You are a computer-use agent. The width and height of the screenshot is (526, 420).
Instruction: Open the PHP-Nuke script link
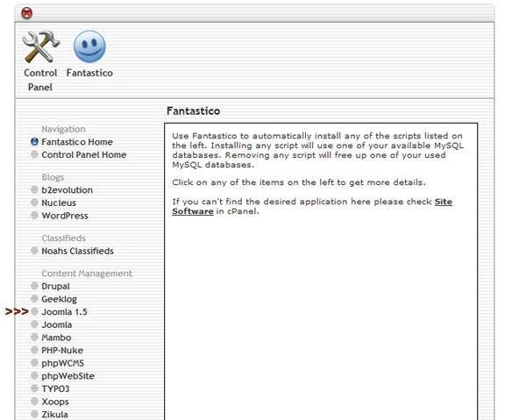click(62, 350)
